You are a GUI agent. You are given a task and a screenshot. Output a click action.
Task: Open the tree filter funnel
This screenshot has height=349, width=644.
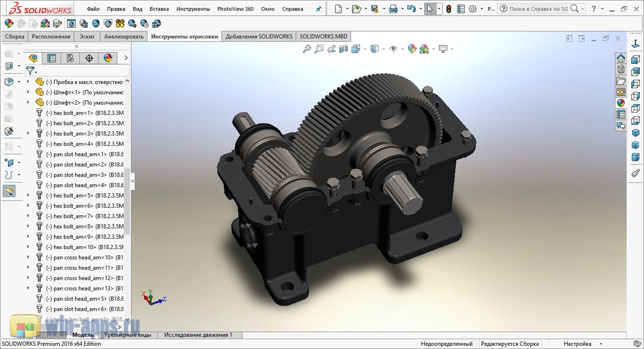point(30,71)
